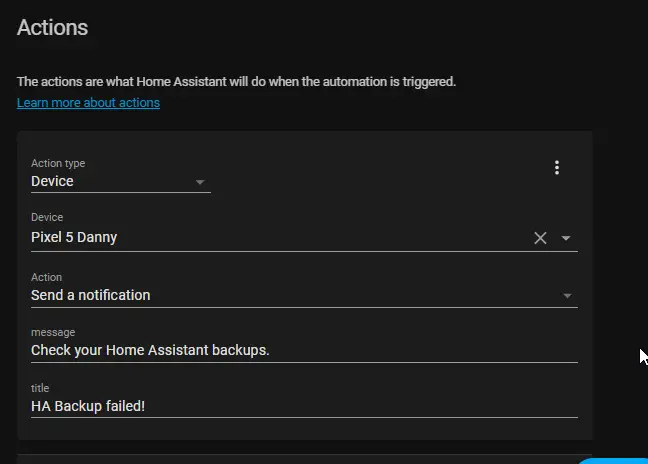Click the blue button at bottom-right corner
The height and width of the screenshot is (464, 648).
pyautogui.click(x=612, y=461)
